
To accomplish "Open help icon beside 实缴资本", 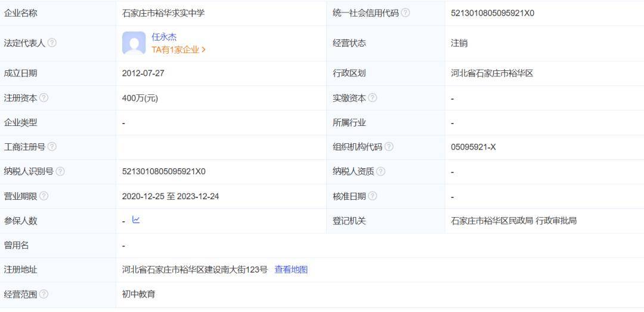I will pyautogui.click(x=372, y=98).
